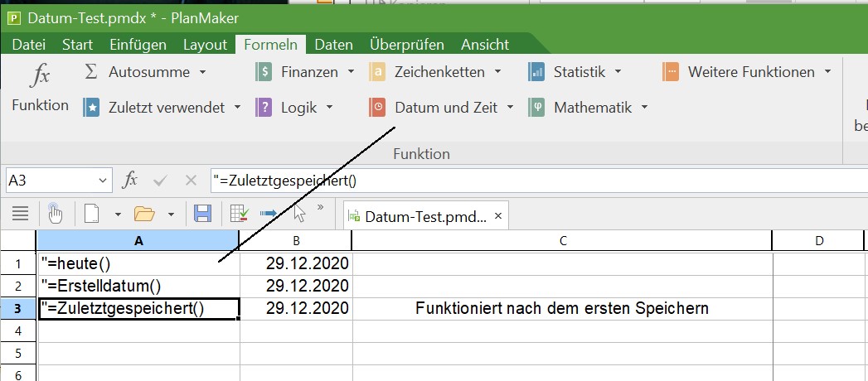Viewport: 868px width, 381px height.
Task: Toggle touch mode hand icon
Action: (x=56, y=214)
